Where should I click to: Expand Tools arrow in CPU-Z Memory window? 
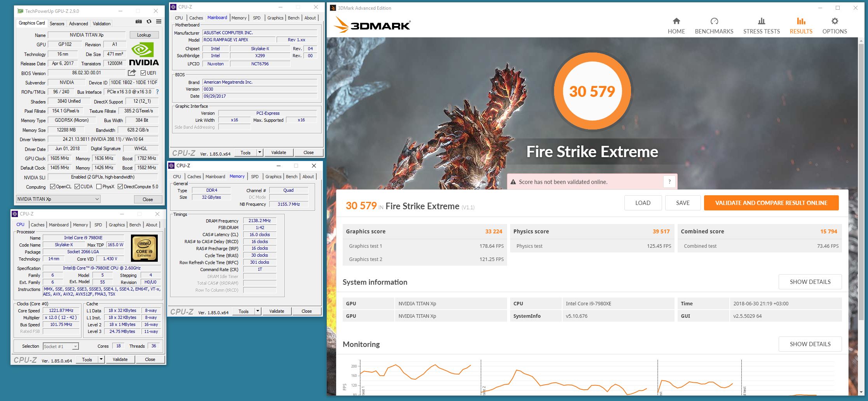click(258, 311)
